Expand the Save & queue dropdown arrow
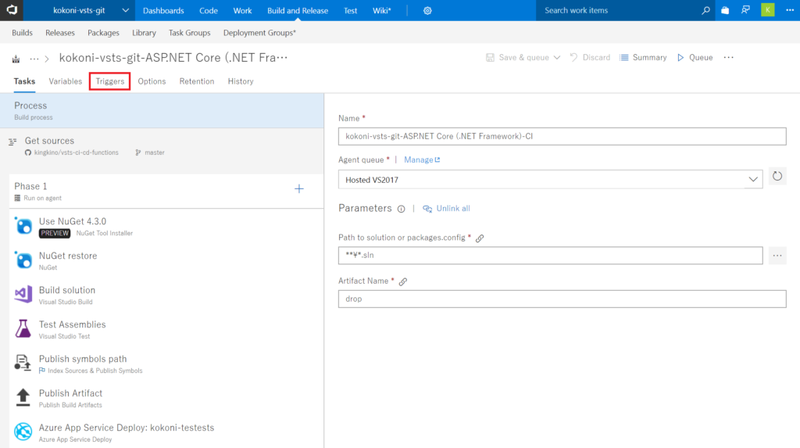800x448 pixels. [x=557, y=58]
